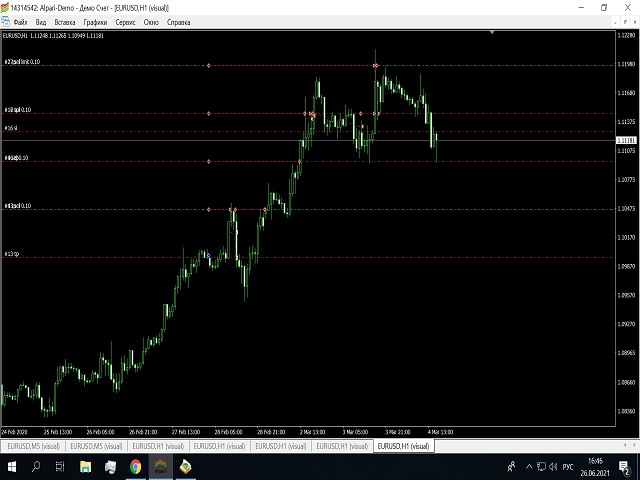Click the EURUSD,H1 OHLC header text
The image size is (640, 480).
[53, 36]
